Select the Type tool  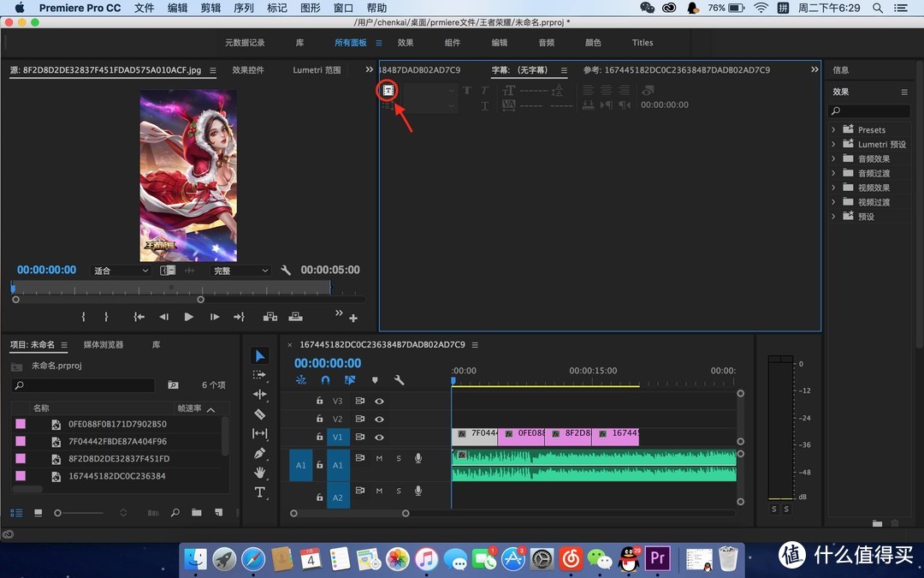pos(260,492)
